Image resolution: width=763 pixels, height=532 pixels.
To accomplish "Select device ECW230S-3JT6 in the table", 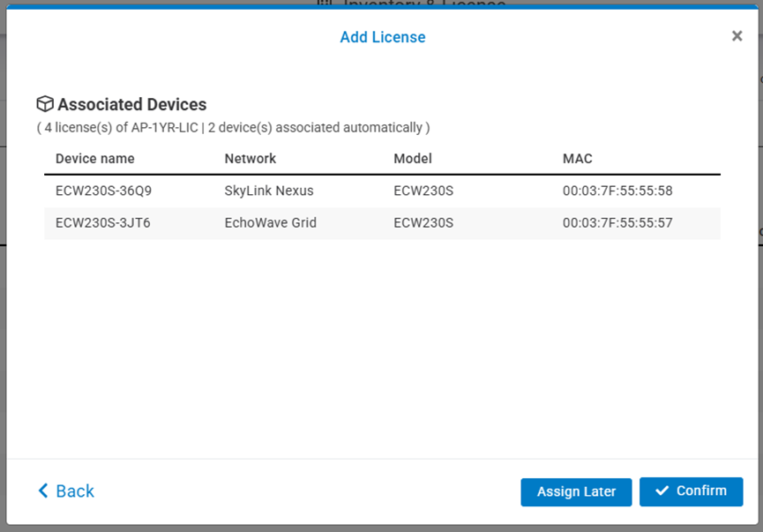I will 102,223.
